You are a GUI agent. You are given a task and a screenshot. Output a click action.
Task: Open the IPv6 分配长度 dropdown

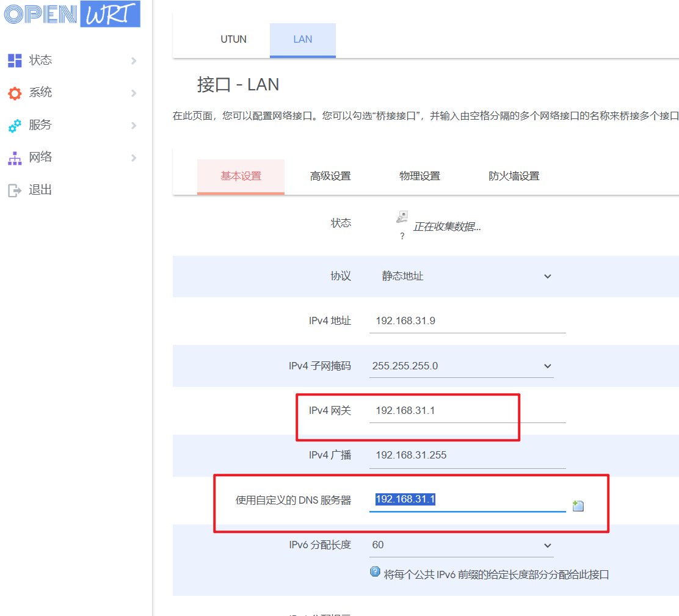pos(547,545)
